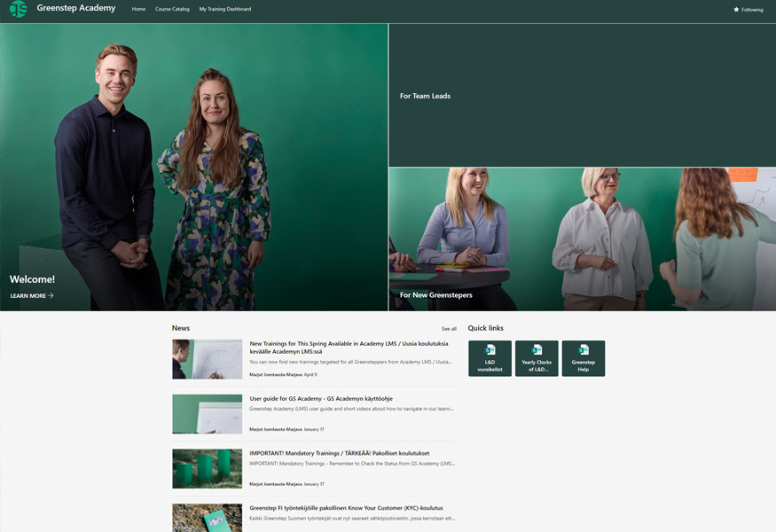Open the For Team Leads hero tile
Viewport: 776px width, 532px height.
[582, 96]
